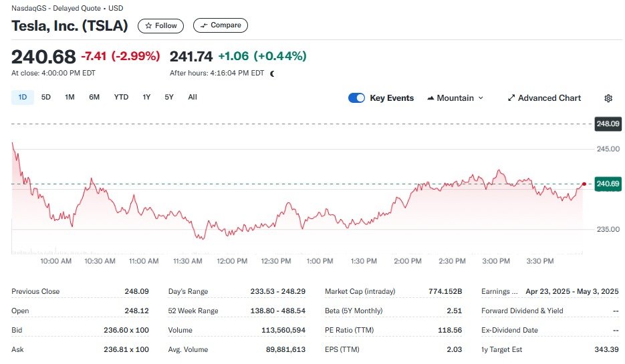Click the 241.74 after hours price
625x364 pixels.
point(191,57)
